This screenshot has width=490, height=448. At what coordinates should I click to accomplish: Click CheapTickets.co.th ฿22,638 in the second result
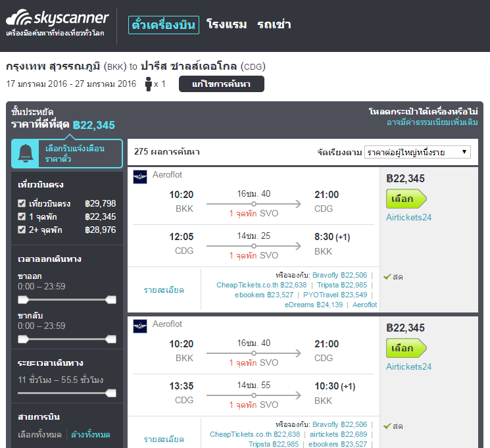(x=255, y=434)
